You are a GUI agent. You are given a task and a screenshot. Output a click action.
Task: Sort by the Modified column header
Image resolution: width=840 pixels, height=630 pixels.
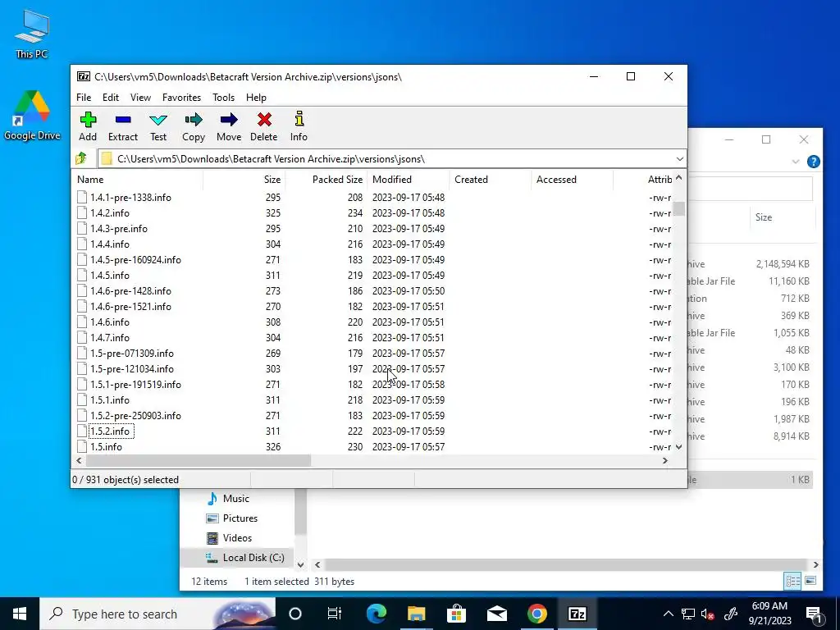[409, 180]
